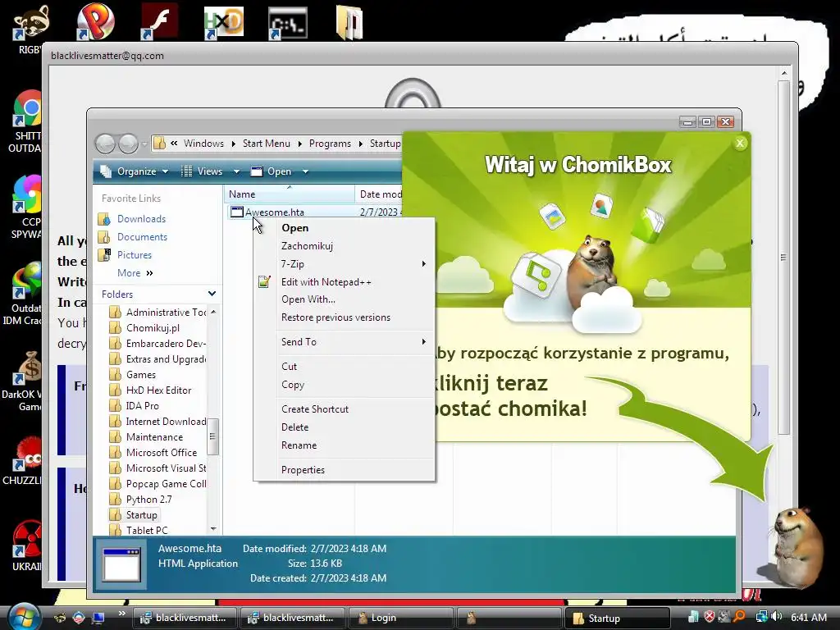Open the RIGBY raccoon desktop icon
The image size is (840, 630).
[31, 22]
